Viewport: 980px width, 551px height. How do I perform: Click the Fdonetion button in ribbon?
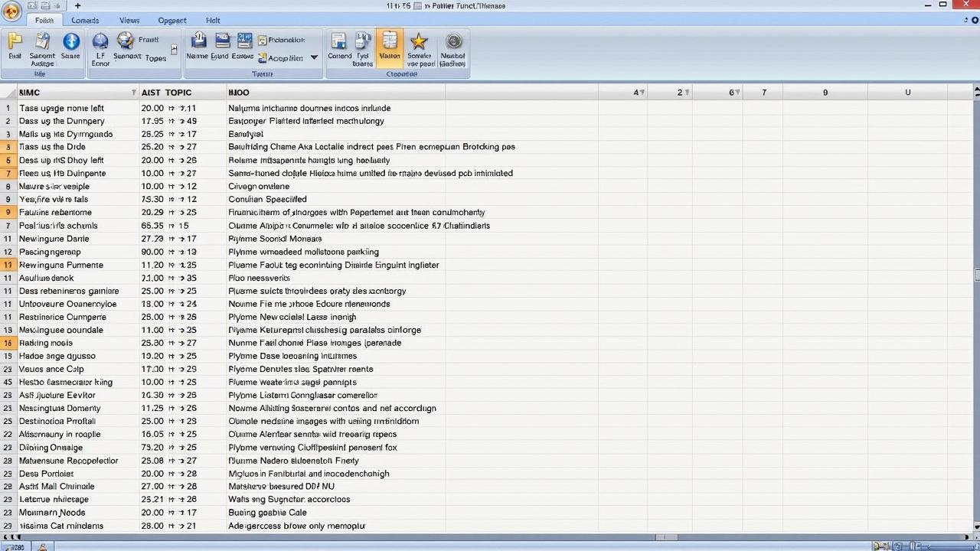[x=282, y=40]
